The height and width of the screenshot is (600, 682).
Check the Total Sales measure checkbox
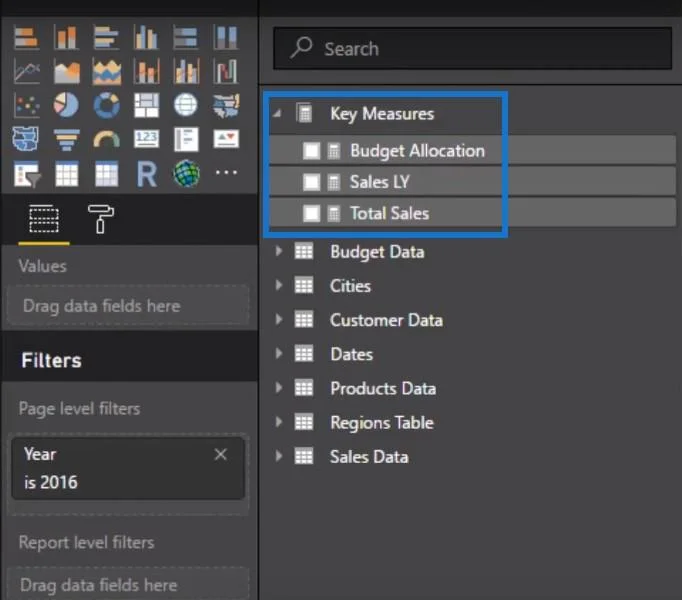click(311, 214)
